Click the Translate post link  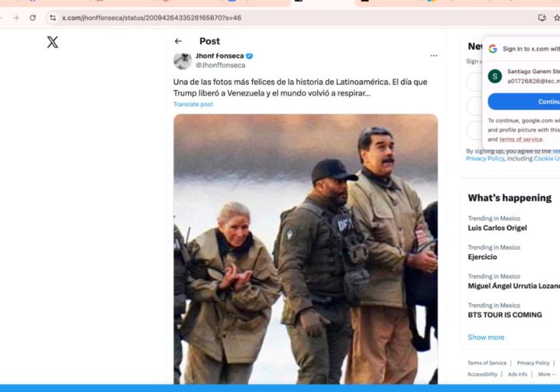193,104
